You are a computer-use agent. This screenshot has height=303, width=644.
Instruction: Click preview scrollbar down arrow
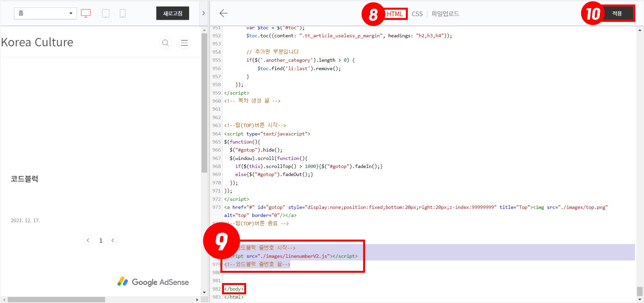[204, 292]
